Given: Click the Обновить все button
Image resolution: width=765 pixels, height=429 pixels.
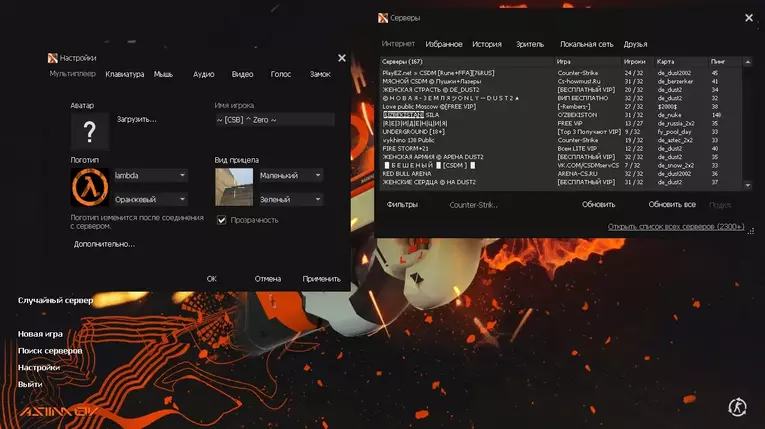Looking at the screenshot, I should click(672, 204).
